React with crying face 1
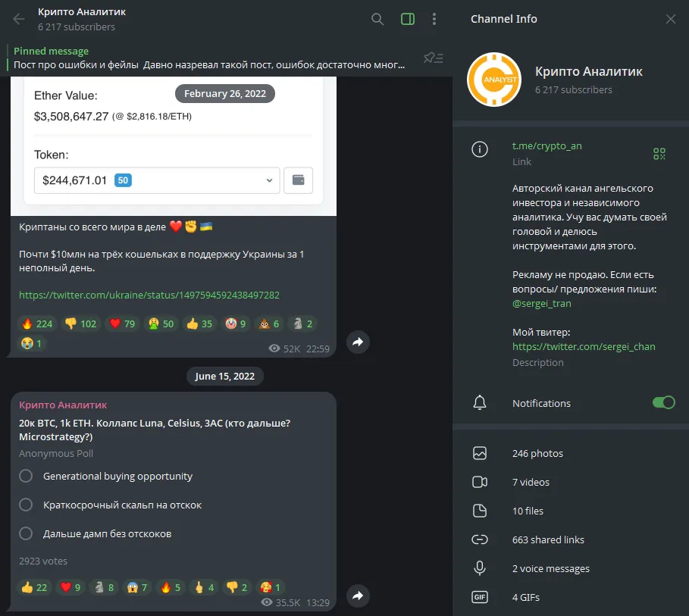This screenshot has height=616, width=689. click(x=32, y=343)
